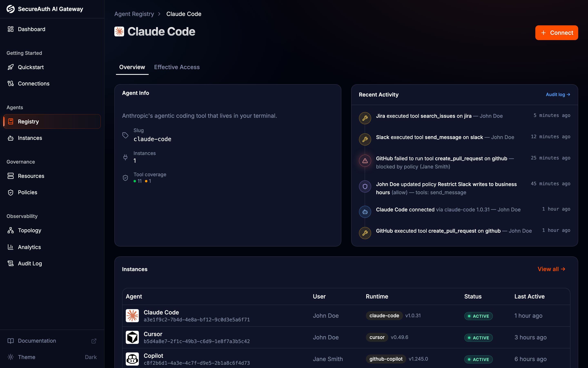Click the orange Connect button
This screenshot has width=588, height=368.
556,33
